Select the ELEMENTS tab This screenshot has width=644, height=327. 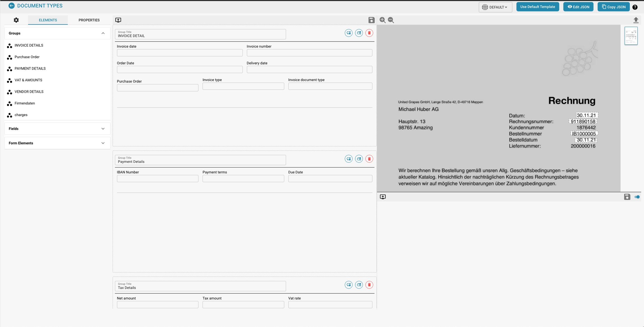48,20
